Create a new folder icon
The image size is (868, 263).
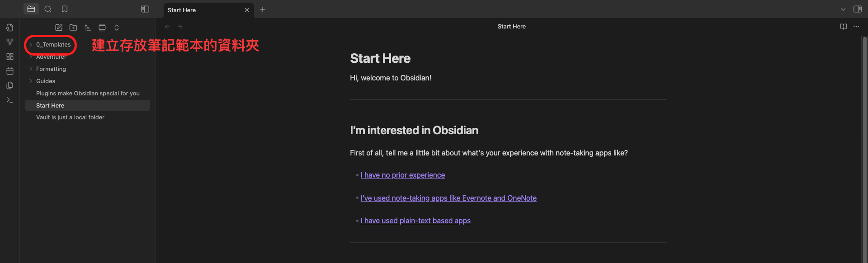pyautogui.click(x=73, y=28)
